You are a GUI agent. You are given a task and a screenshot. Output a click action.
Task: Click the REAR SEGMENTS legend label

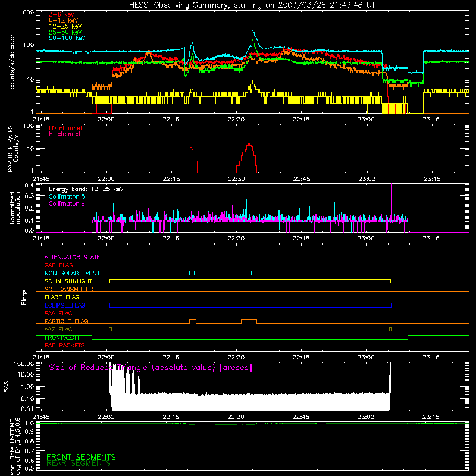pyautogui.click(x=79, y=464)
